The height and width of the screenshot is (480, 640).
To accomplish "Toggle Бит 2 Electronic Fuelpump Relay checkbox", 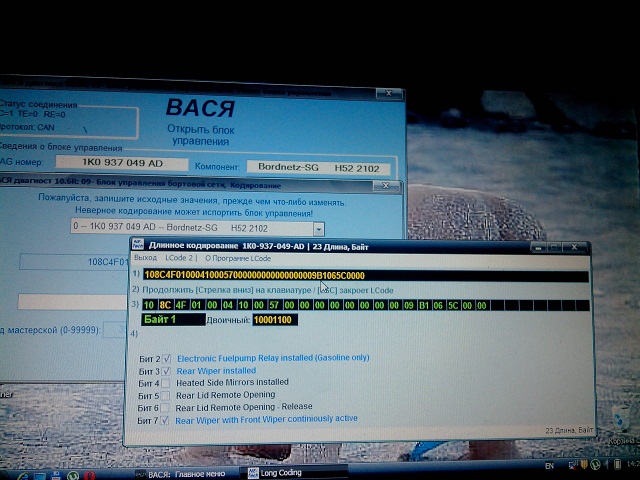I will click(166, 359).
